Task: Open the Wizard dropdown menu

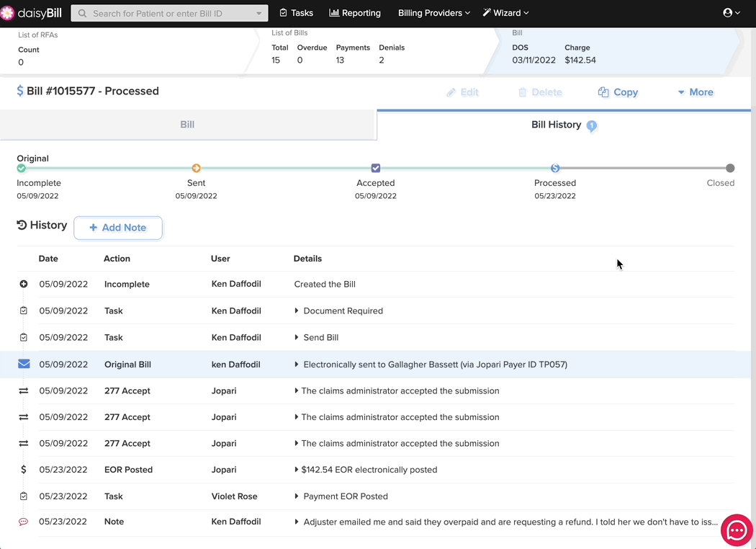Action: (505, 13)
